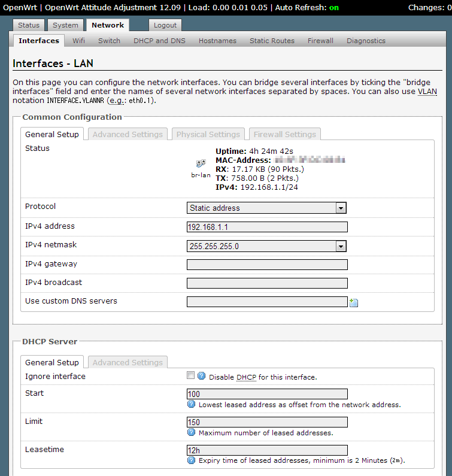The image size is (452, 476).
Task: Click the br-lan bridge interface icon
Action: click(x=201, y=163)
